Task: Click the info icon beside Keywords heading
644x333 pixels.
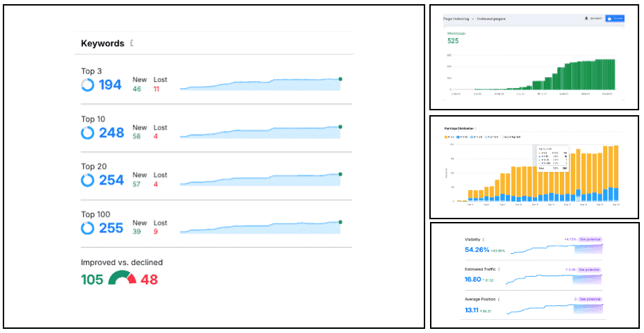Action: click(x=131, y=43)
